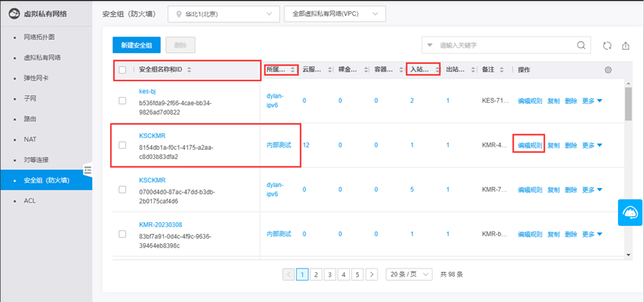The width and height of the screenshot is (644, 302).
Task: Click sort arrows on 云服 column
Action: tap(329, 70)
